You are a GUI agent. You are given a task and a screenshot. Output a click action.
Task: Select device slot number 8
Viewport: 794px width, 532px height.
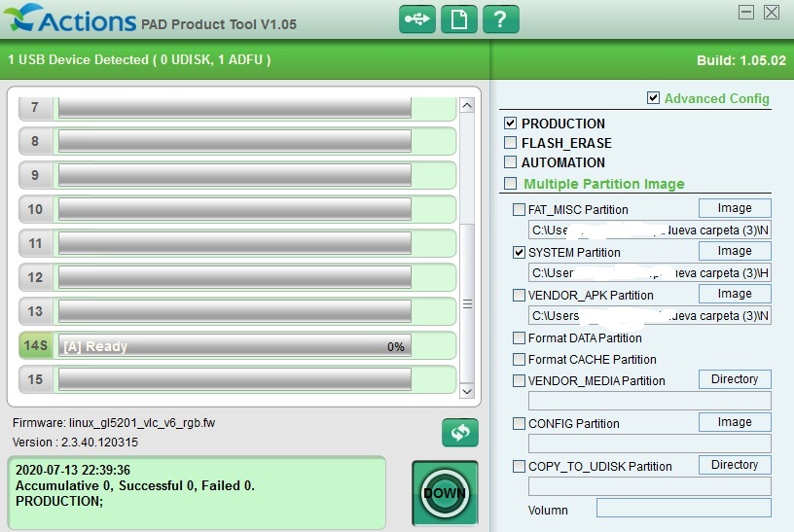tap(35, 141)
